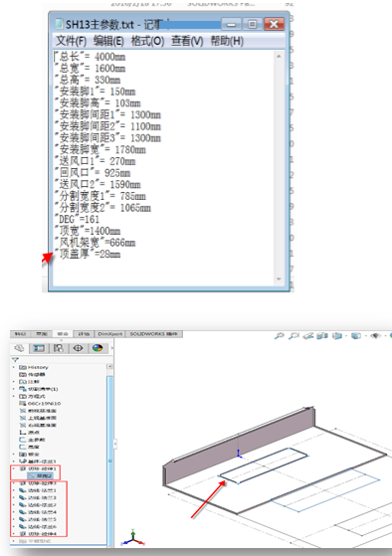Open the ConfigurationManager tab icon
The width and height of the screenshot is (392, 556).
tap(58, 348)
